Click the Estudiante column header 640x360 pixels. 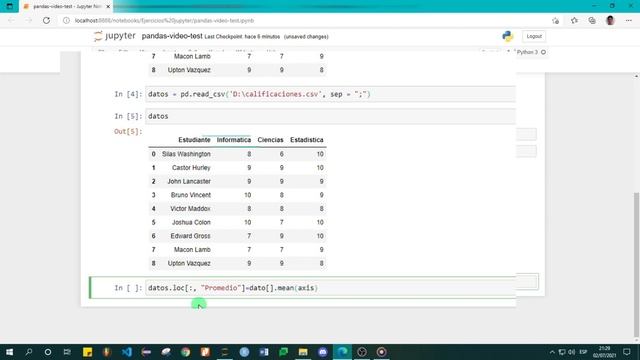(194, 140)
